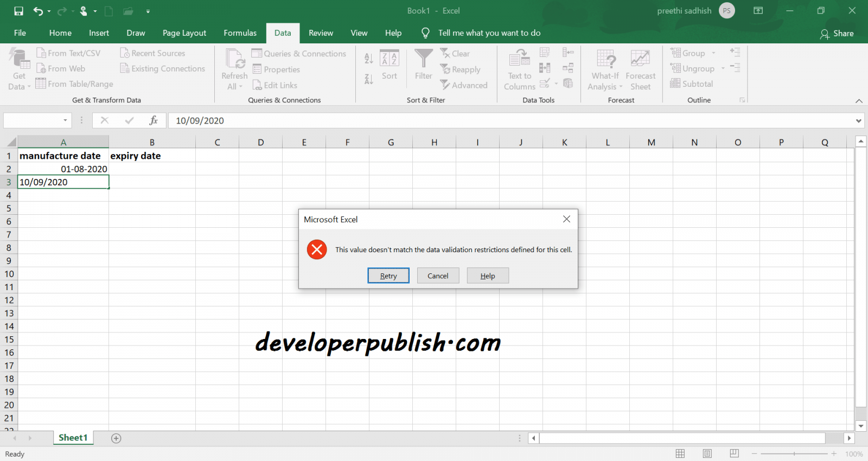The height and width of the screenshot is (461, 868).
Task: Click the Clear filter option
Action: click(455, 53)
